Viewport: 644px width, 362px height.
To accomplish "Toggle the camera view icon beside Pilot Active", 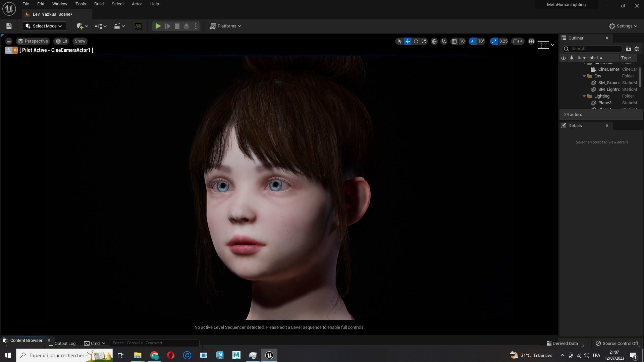I will pos(15,50).
